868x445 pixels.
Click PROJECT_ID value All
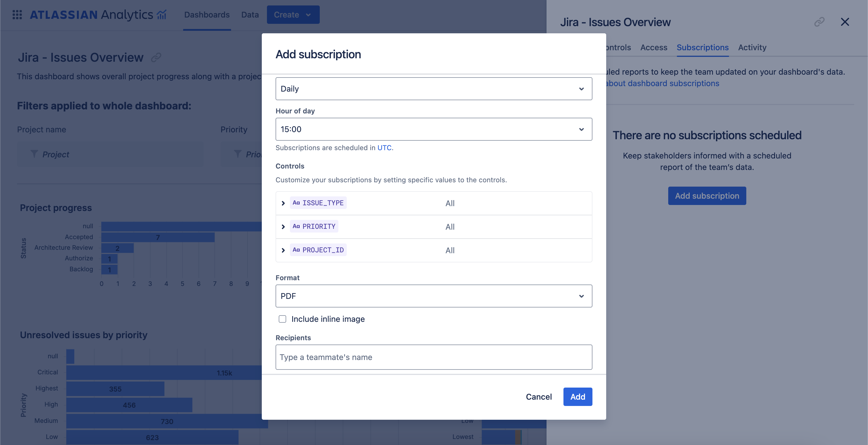tap(450, 250)
